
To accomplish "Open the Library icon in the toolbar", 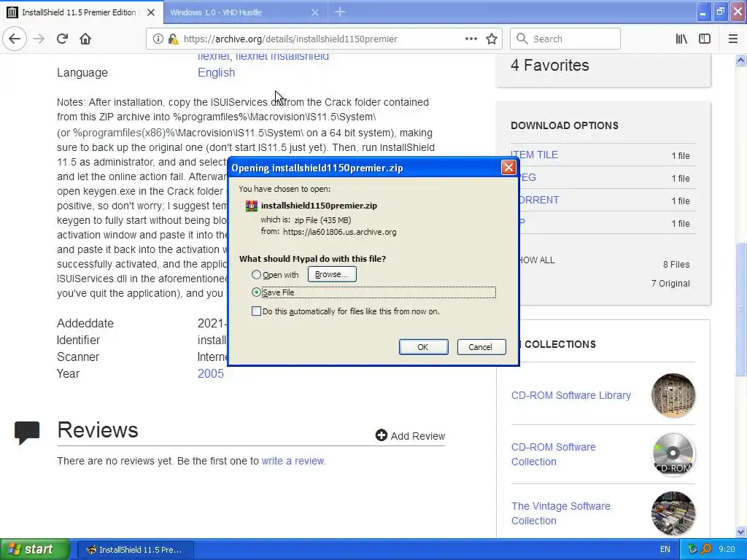I will 681,39.
